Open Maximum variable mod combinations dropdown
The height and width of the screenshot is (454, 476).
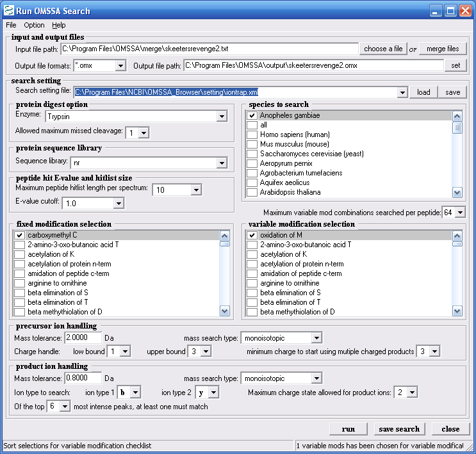[460, 213]
